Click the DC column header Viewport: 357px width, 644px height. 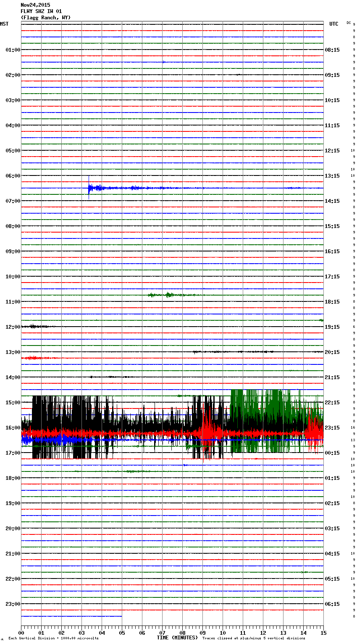point(349,23)
